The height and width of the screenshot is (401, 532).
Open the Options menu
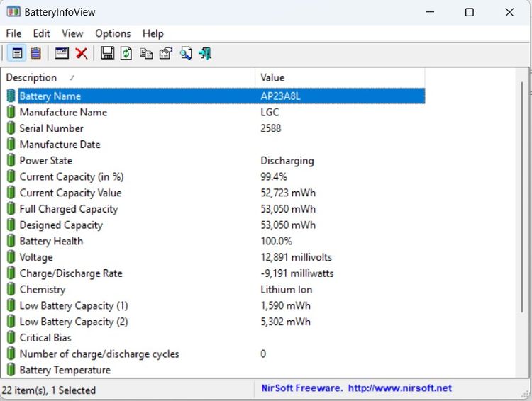(x=113, y=33)
